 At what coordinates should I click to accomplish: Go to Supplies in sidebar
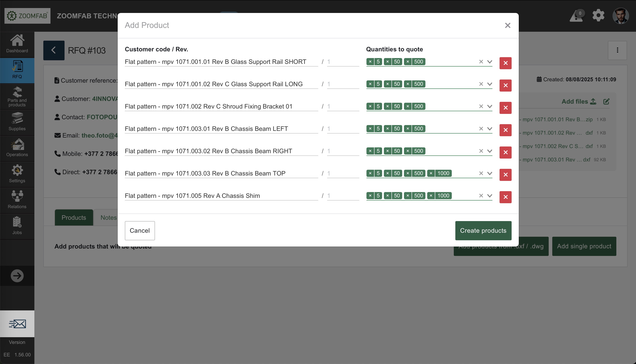17,122
